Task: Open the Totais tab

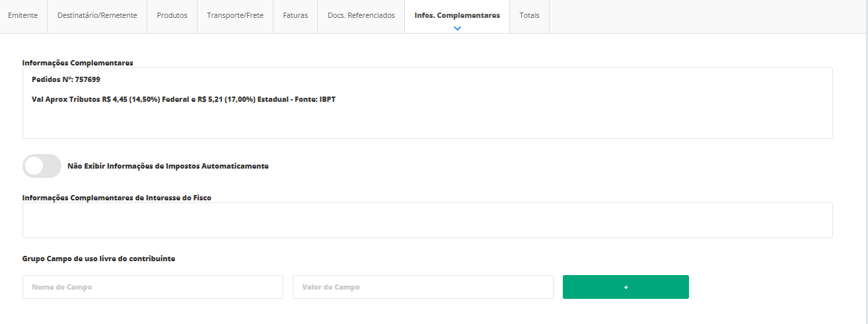Action: point(529,15)
